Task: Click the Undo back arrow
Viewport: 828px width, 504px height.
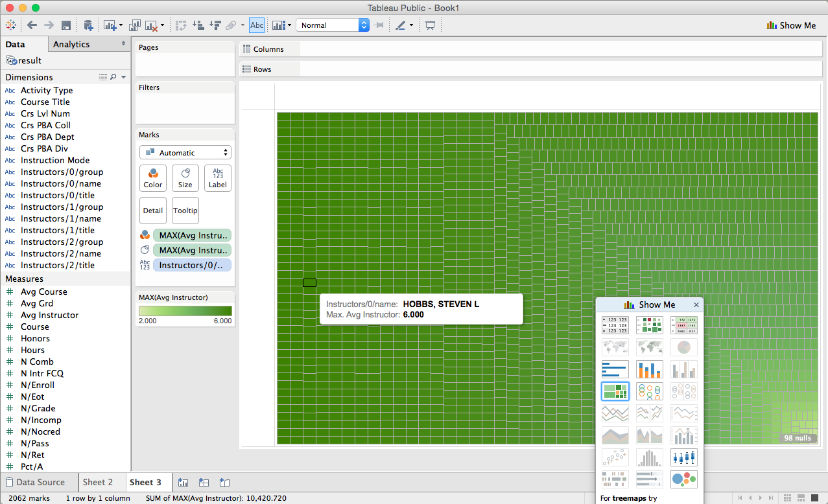Action: [x=32, y=25]
